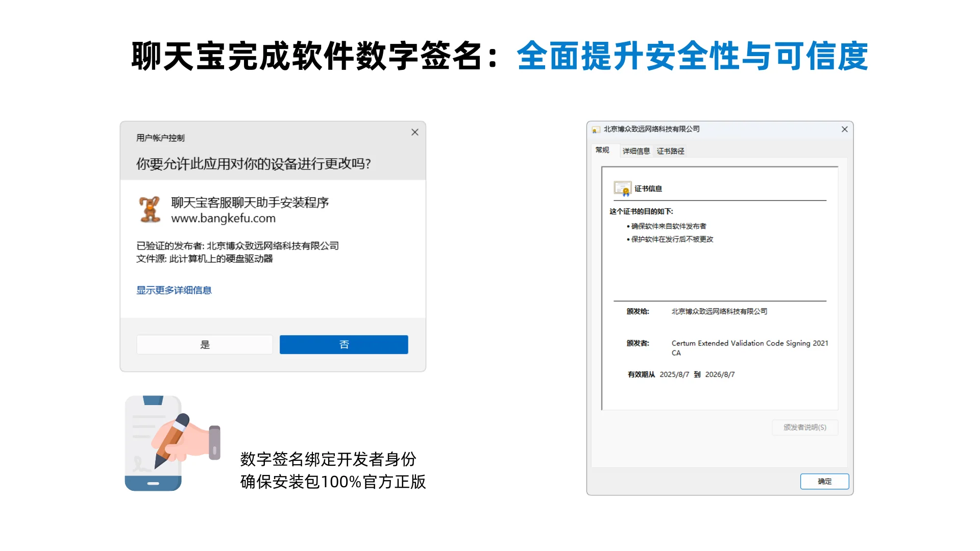Switch to the 常规 tab
Image resolution: width=980 pixels, height=551 pixels.
pyautogui.click(x=602, y=150)
